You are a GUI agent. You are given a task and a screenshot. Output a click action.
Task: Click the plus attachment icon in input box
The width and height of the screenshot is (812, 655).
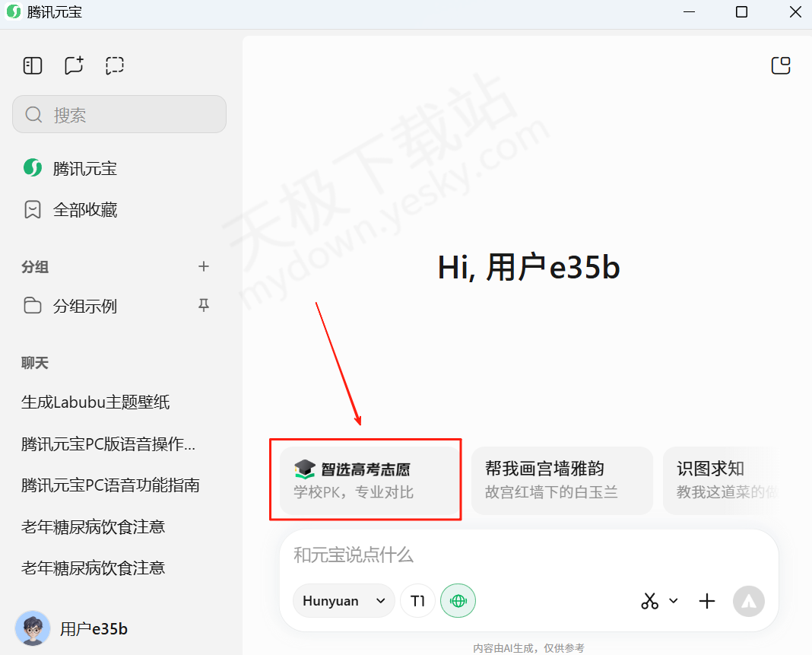[x=707, y=601]
